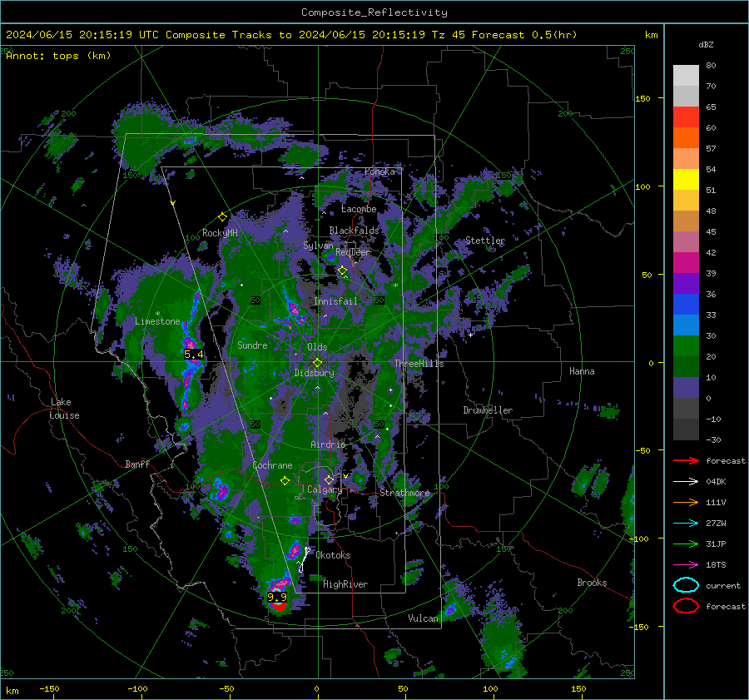Image resolution: width=749 pixels, height=700 pixels.
Task: Select the orange 111V track arrow
Action: pyautogui.click(x=686, y=502)
